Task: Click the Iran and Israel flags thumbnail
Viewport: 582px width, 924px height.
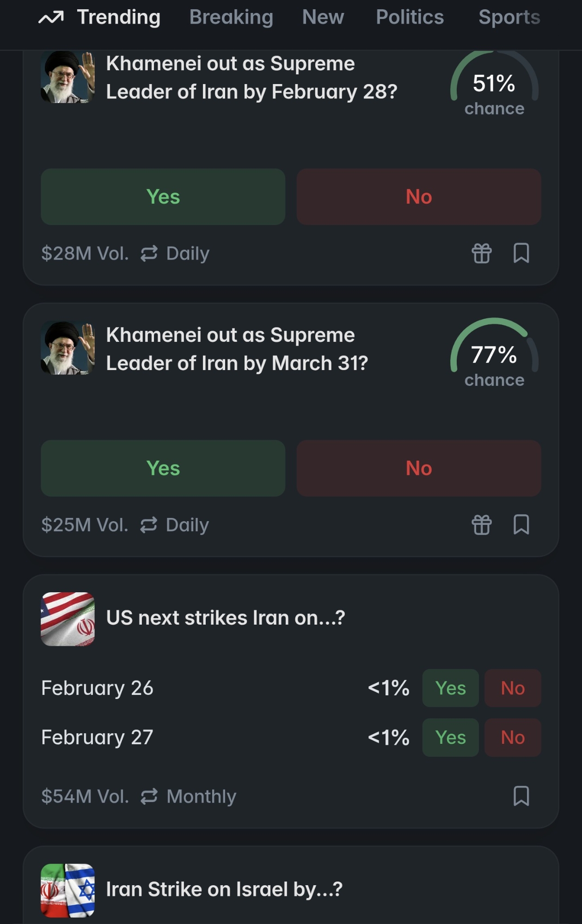Action: 68,890
